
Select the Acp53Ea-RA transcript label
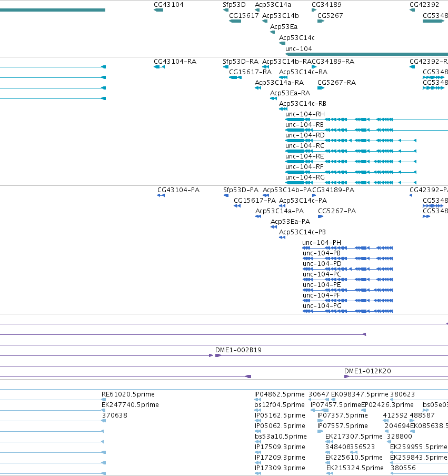pyautogui.click(x=290, y=93)
